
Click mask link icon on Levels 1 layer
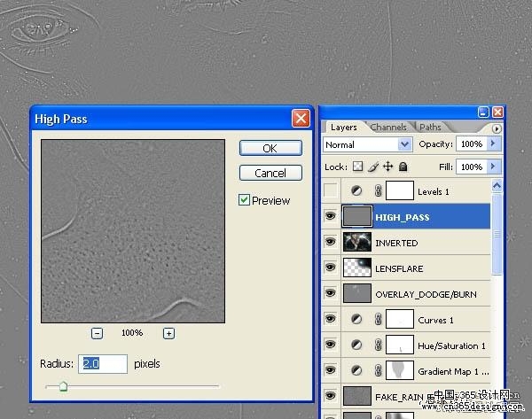378,190
